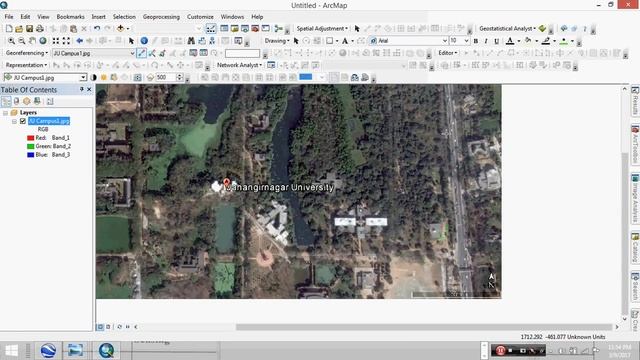Viewport: 640px width, 360px height.
Task: Open the Network Analyst dropdown
Action: pos(239,65)
